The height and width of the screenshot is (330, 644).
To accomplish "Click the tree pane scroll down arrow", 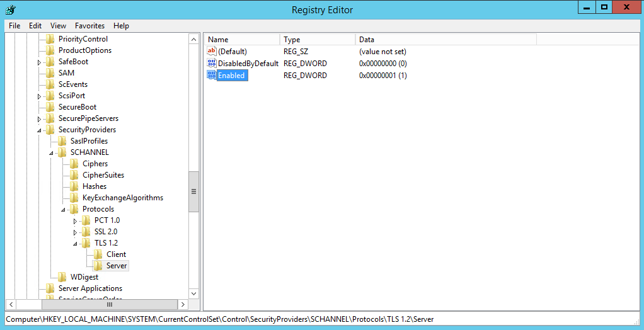I will pos(193,293).
